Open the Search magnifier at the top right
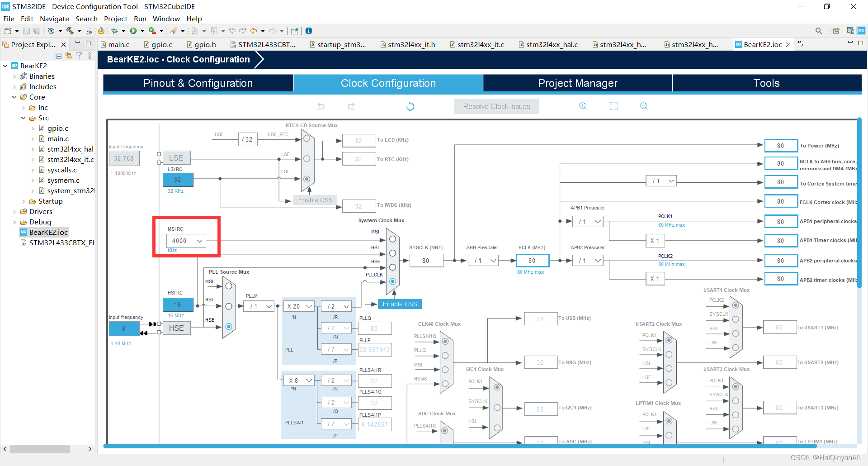The image size is (868, 466). click(819, 30)
